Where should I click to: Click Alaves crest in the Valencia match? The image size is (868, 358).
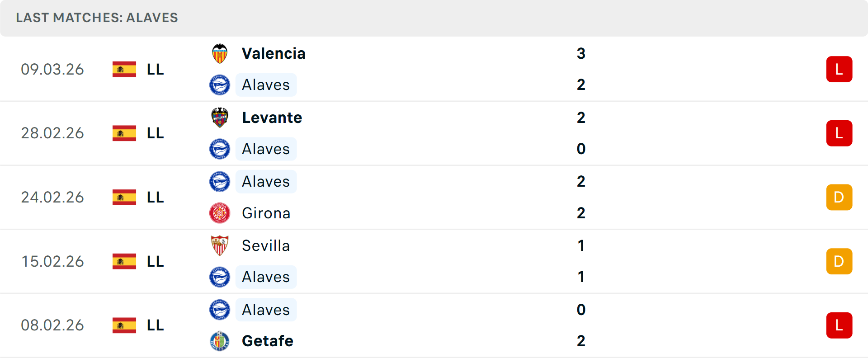220,85
